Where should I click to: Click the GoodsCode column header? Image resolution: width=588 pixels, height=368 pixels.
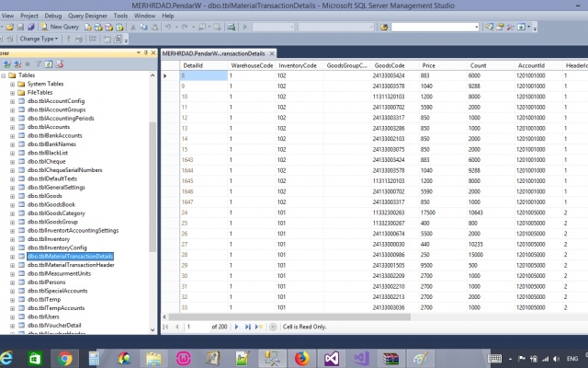(x=395, y=65)
